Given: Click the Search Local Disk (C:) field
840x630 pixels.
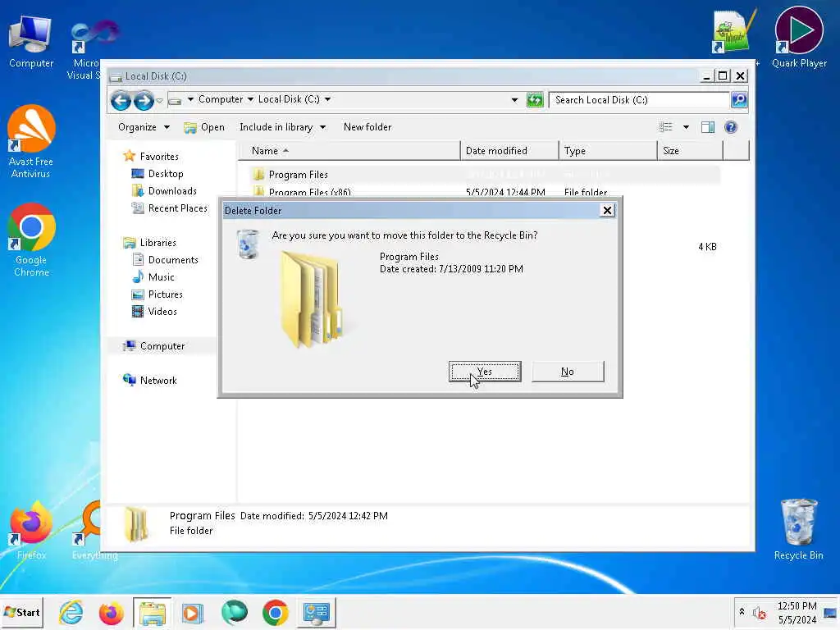Looking at the screenshot, I should [639, 99].
